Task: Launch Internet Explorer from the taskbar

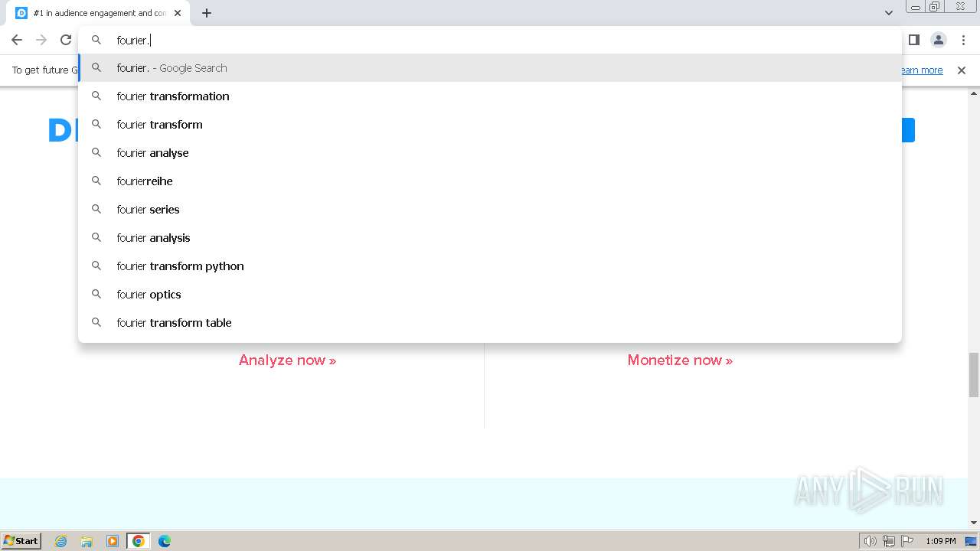Action: [61, 541]
